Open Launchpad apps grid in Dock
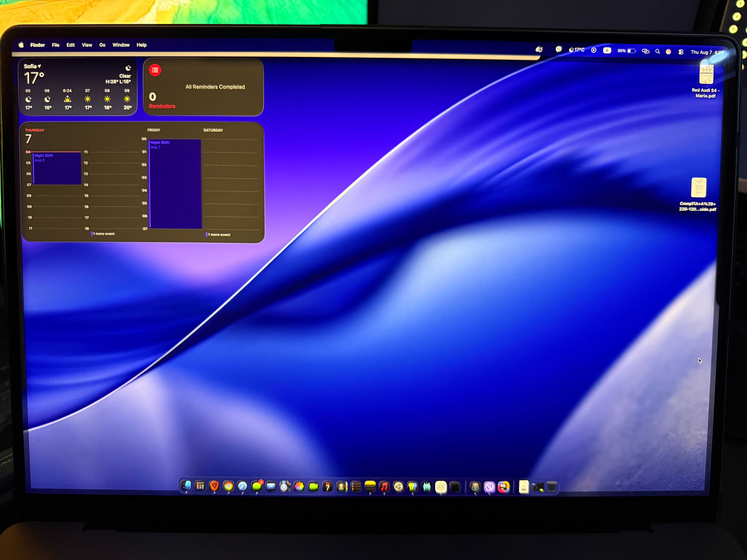This screenshot has height=560, width=747. 200,486
